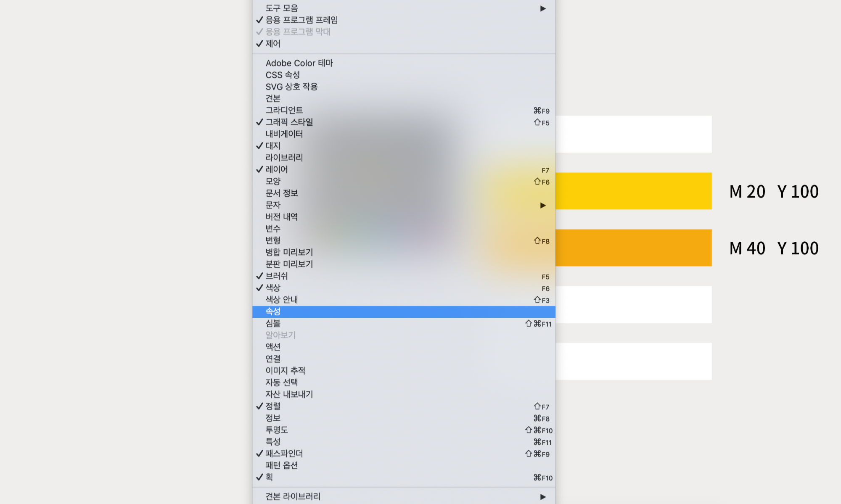Image resolution: width=841 pixels, height=504 pixels.
Task: Uncheck the 브러쉬 panel item
Action: coord(277,276)
